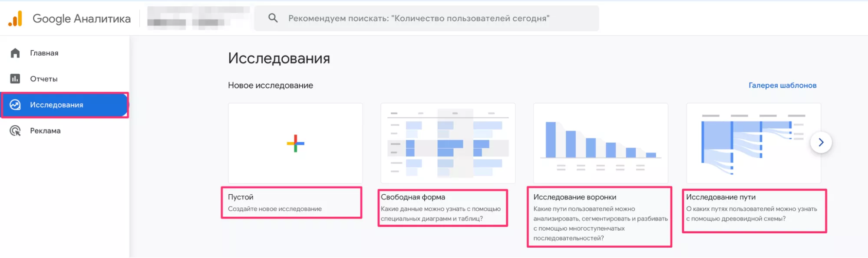Click the Отчеты bar chart icon
This screenshot has height=258, width=868.
point(15,78)
